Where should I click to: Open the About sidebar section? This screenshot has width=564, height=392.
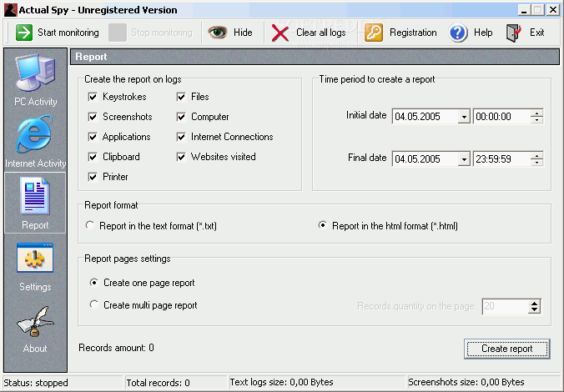(36, 329)
